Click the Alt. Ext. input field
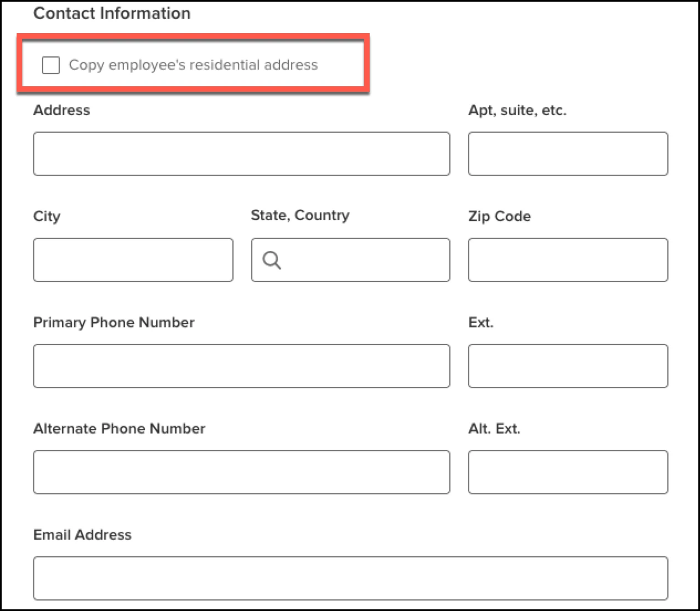Image resolution: width=700 pixels, height=611 pixels. point(568,472)
